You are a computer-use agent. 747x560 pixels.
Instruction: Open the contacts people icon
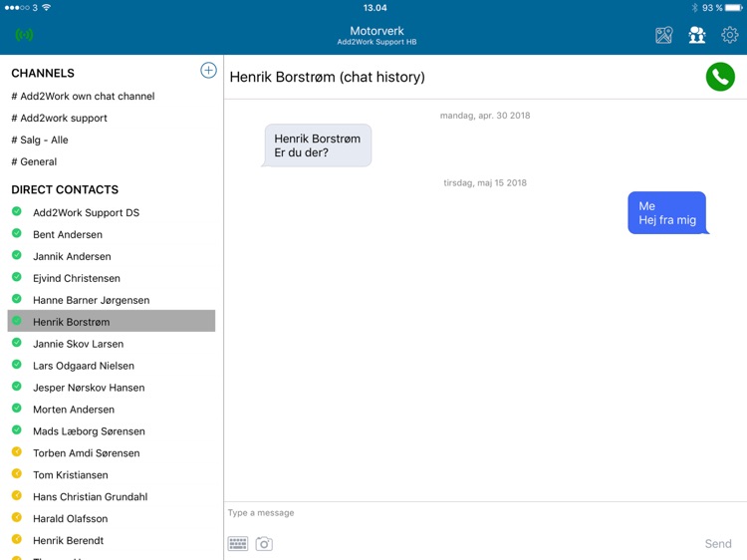(696, 36)
